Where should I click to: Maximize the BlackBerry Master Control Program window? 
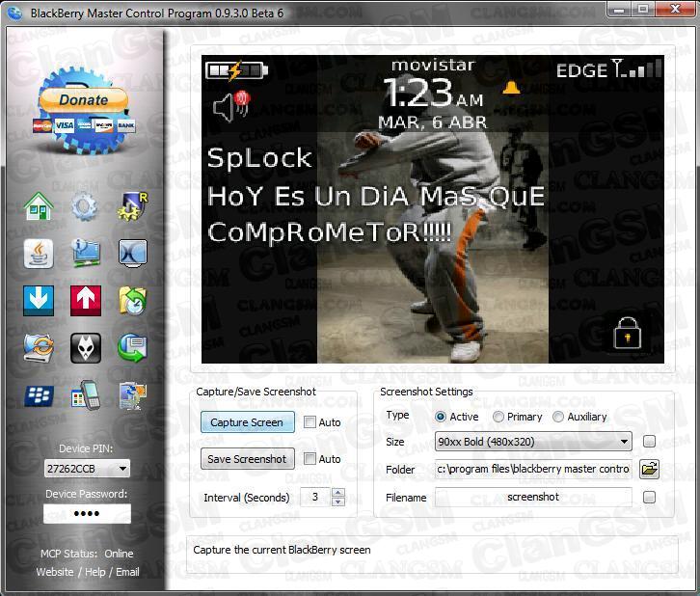point(643,9)
